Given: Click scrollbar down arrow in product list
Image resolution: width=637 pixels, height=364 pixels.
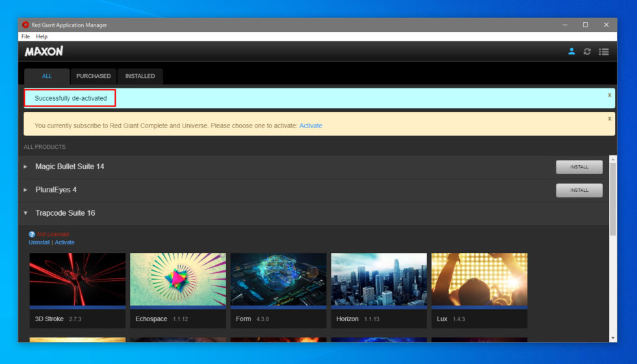Looking at the screenshot, I should point(613,338).
